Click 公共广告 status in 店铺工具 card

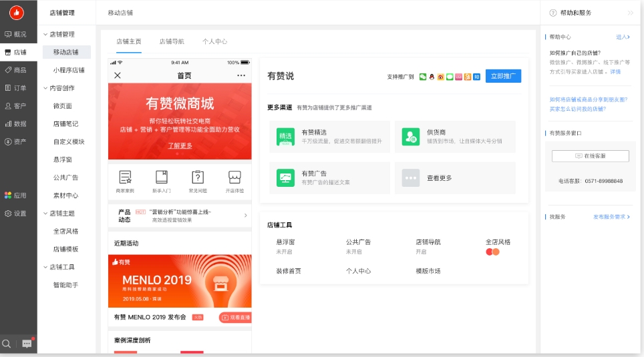coord(353,252)
